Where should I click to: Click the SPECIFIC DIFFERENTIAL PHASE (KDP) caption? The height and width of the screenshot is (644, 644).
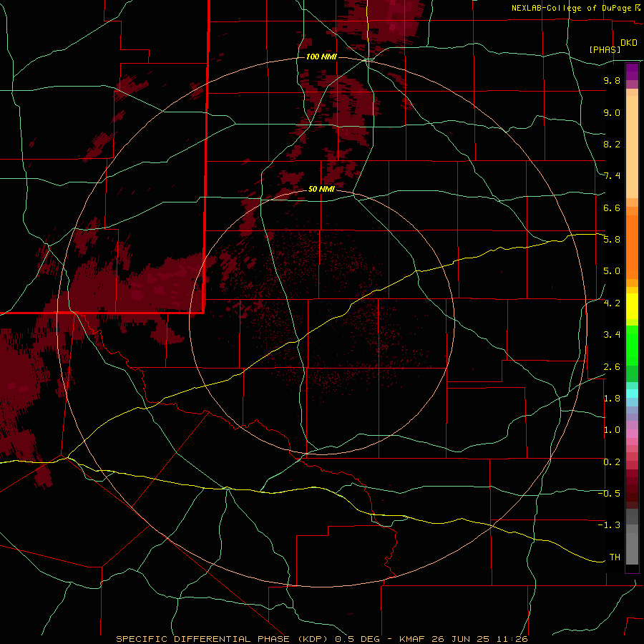[221, 639]
